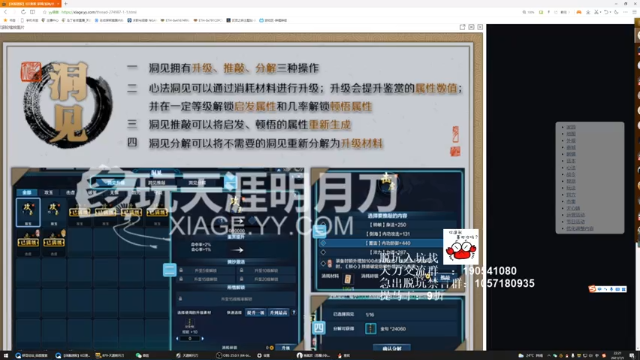Click the image viewer fit-size icon
The height and width of the screenshot is (360, 640).
[471, 27]
